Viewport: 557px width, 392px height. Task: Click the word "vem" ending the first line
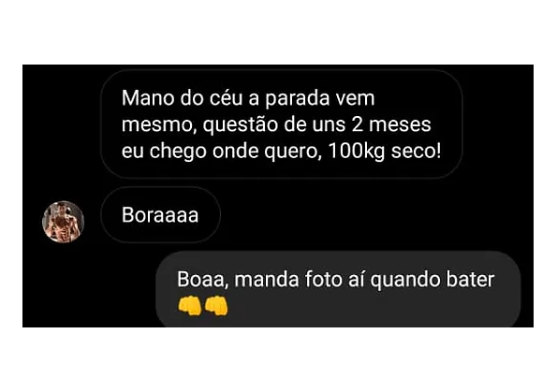pyautogui.click(x=355, y=99)
